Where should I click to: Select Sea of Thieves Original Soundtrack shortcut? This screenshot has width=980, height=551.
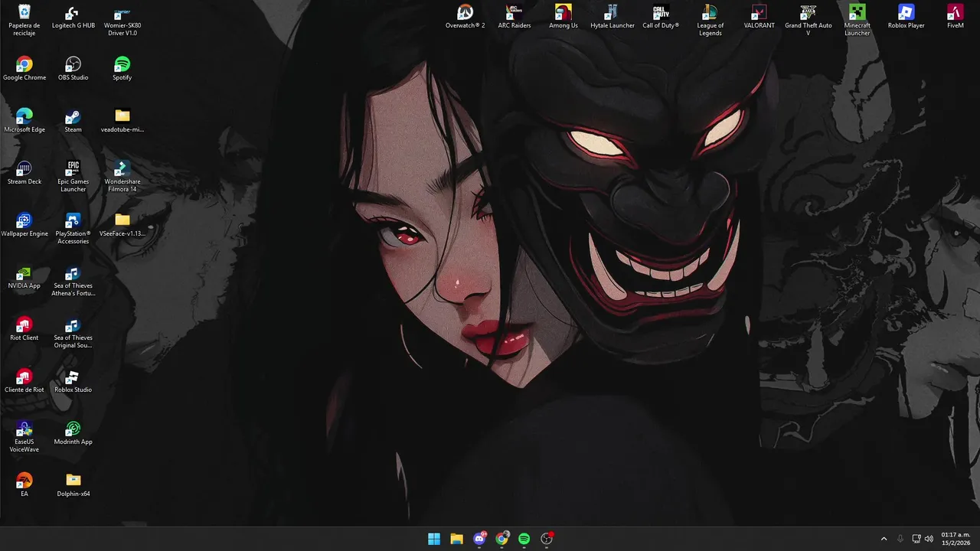point(73,332)
